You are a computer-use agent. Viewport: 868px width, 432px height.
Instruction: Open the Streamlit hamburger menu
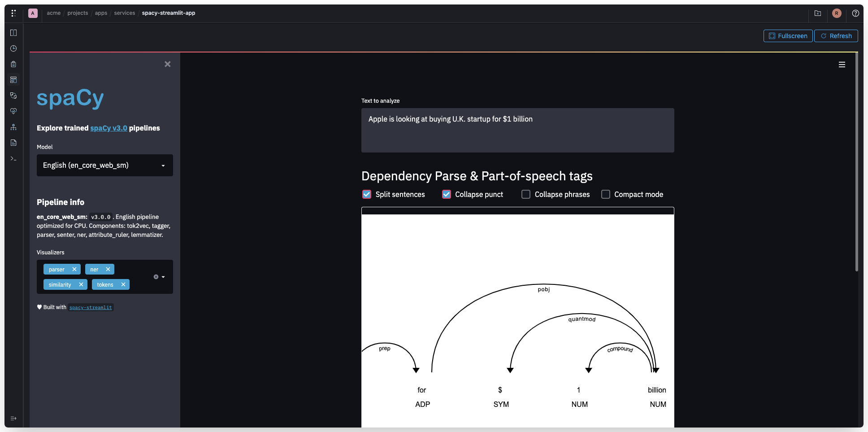coord(842,65)
